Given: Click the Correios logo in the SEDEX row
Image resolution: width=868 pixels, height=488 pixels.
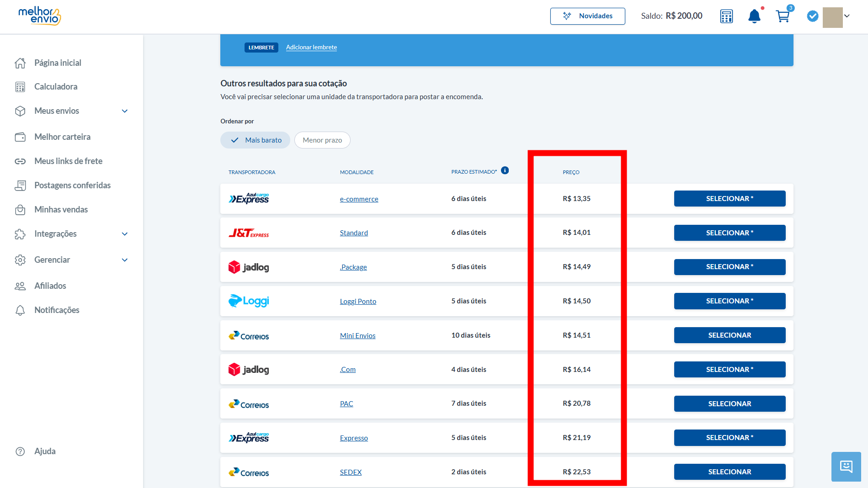Looking at the screenshot, I should point(249,472).
